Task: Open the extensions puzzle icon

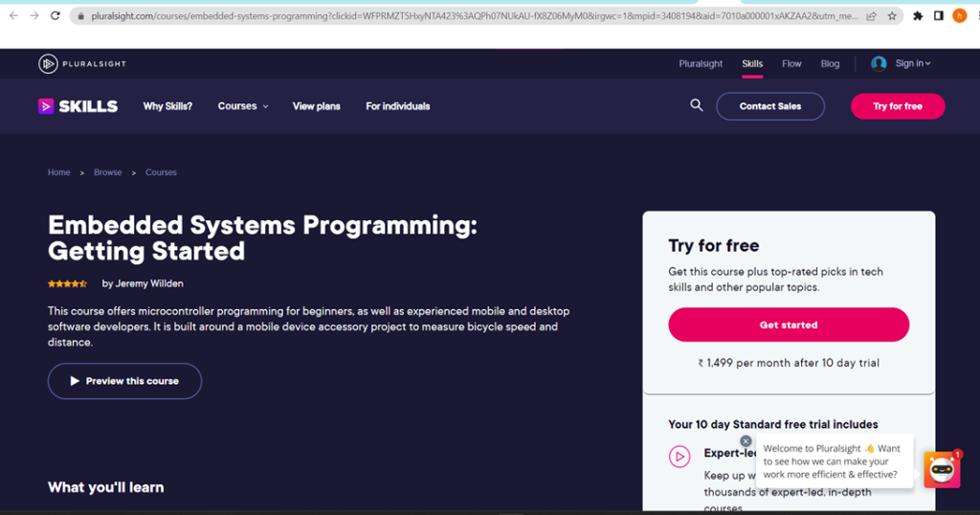Action: (918, 16)
